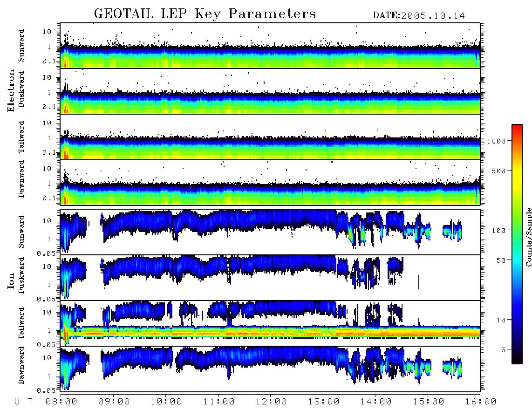
Task: Select the 100 colorbar tick label
Action: point(498,231)
